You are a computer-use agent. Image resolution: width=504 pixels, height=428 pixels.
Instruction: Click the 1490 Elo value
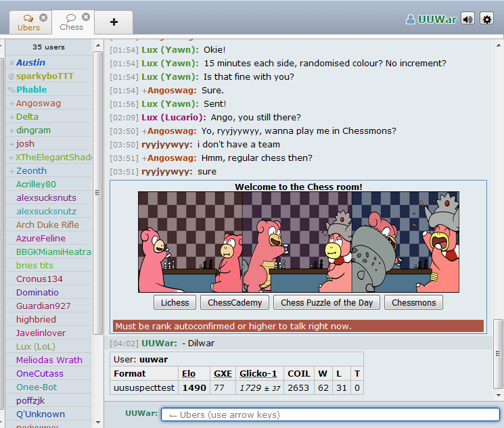pos(194,388)
